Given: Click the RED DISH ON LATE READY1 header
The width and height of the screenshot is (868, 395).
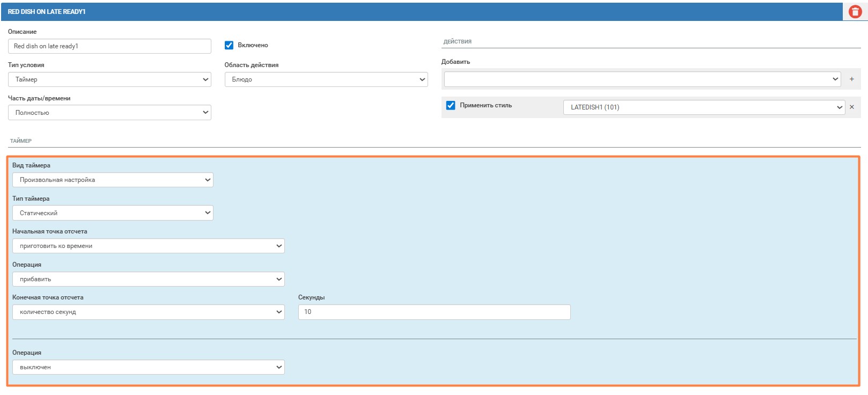Looking at the screenshot, I should click(47, 11).
